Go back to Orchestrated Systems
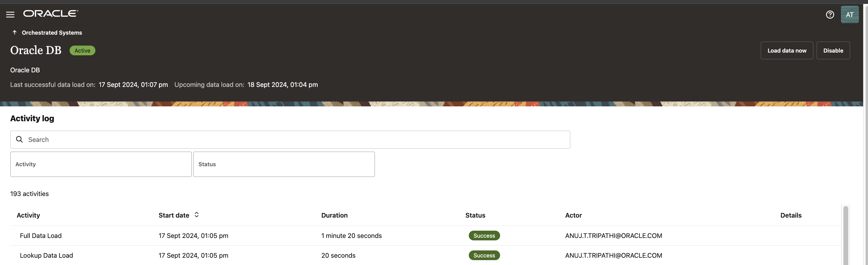868x265 pixels. 52,33
